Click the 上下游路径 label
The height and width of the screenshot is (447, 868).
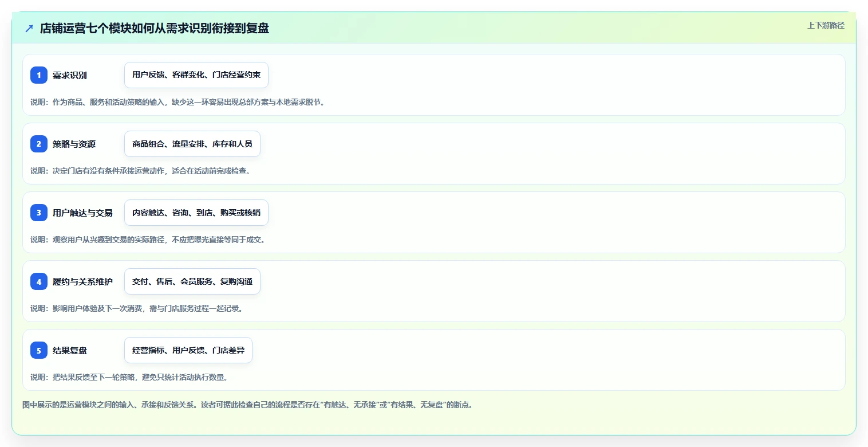[826, 25]
